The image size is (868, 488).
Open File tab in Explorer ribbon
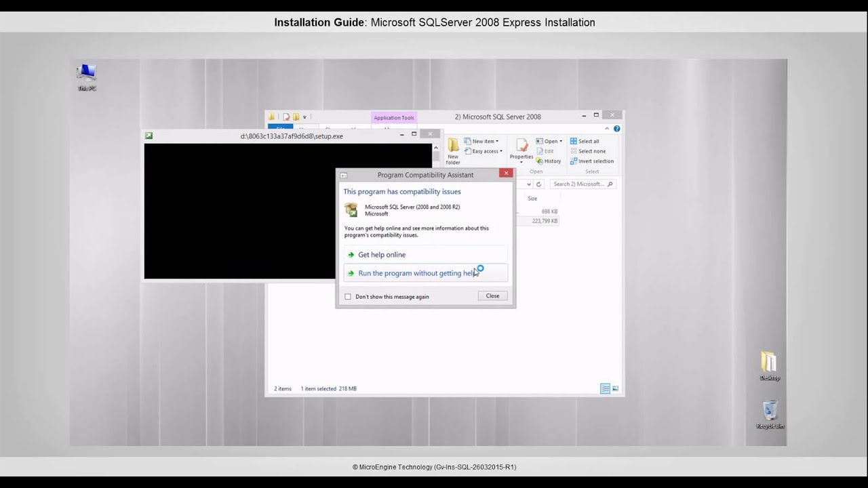(280, 128)
